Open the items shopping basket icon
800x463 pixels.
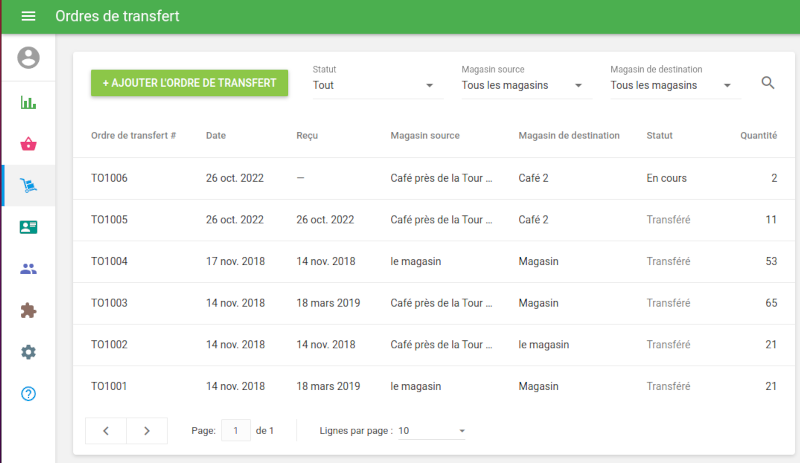(28, 144)
